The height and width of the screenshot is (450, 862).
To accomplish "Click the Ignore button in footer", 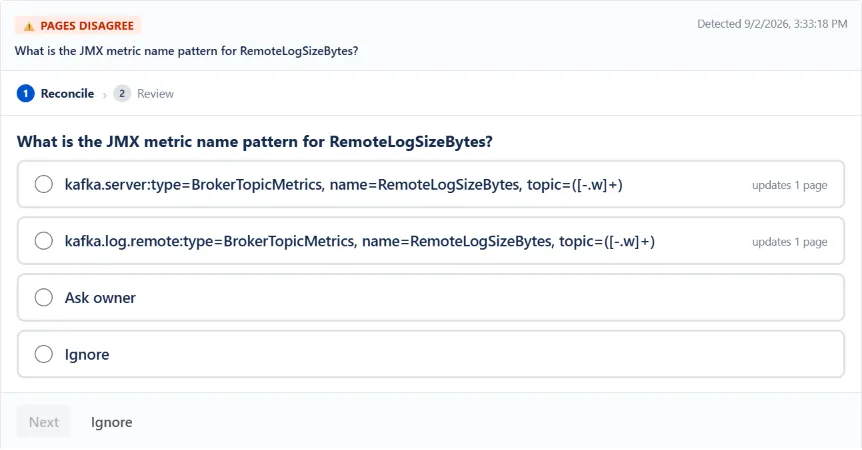I will 112,422.
